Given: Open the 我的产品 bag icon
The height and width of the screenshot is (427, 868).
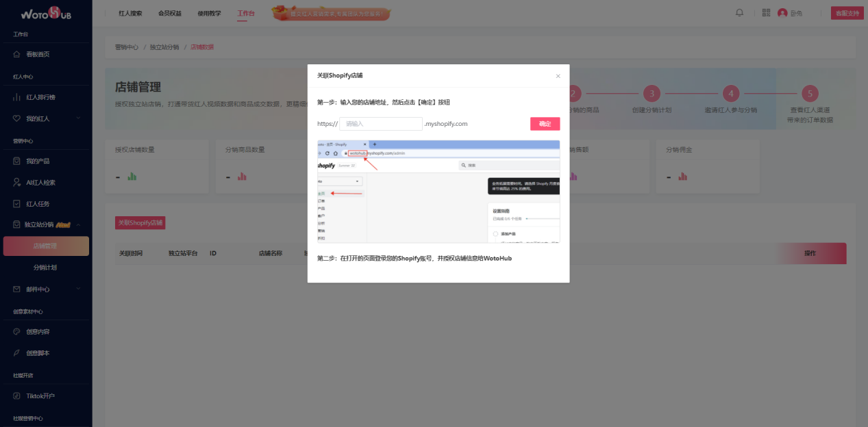Looking at the screenshot, I should click(x=17, y=161).
